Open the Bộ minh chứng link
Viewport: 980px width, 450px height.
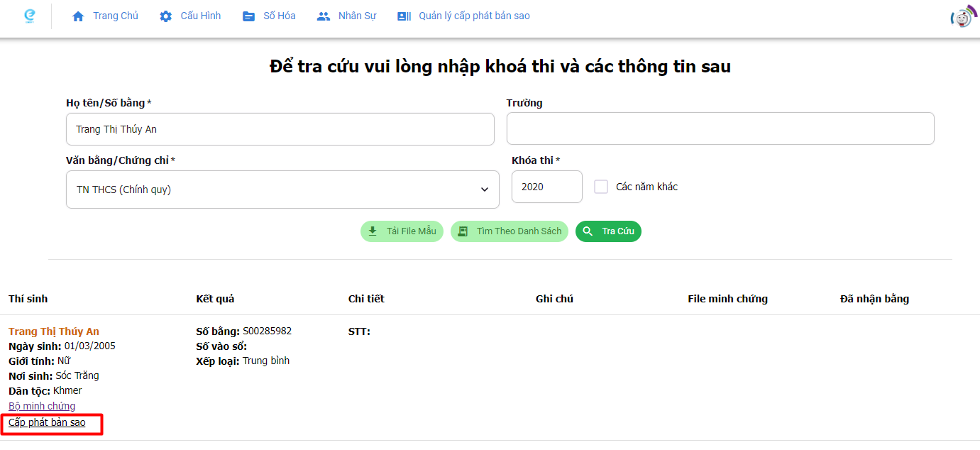tap(42, 406)
